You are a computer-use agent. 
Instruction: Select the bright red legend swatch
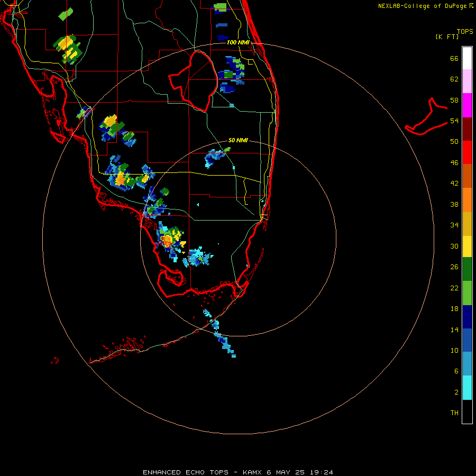click(x=467, y=152)
